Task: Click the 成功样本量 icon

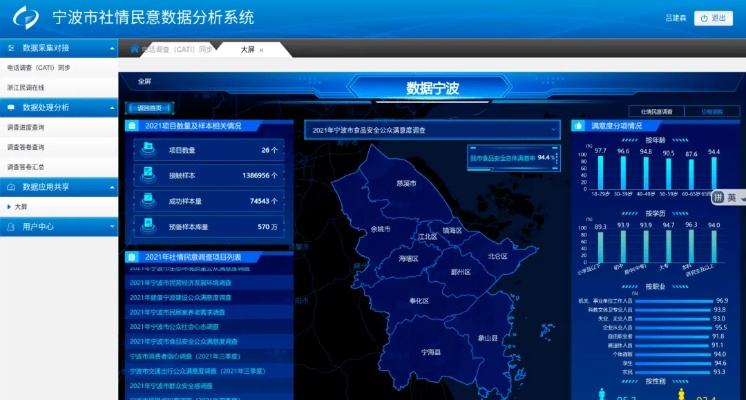Action: [148, 200]
